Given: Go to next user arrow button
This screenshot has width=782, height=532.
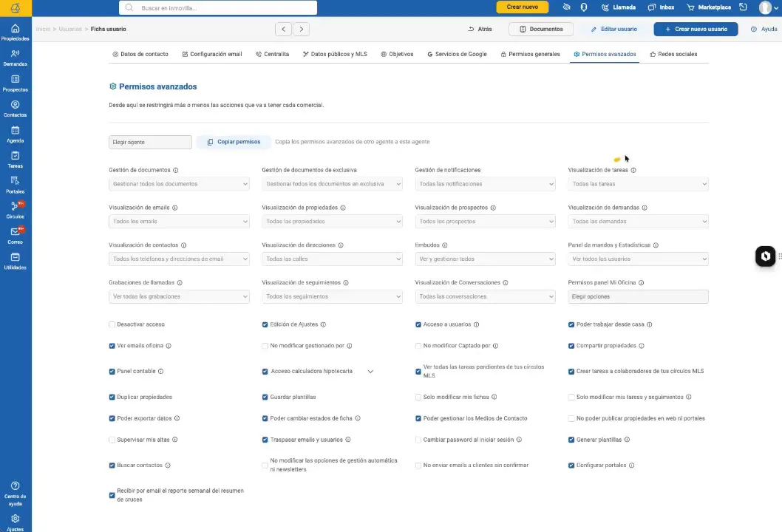Looking at the screenshot, I should (302, 29).
